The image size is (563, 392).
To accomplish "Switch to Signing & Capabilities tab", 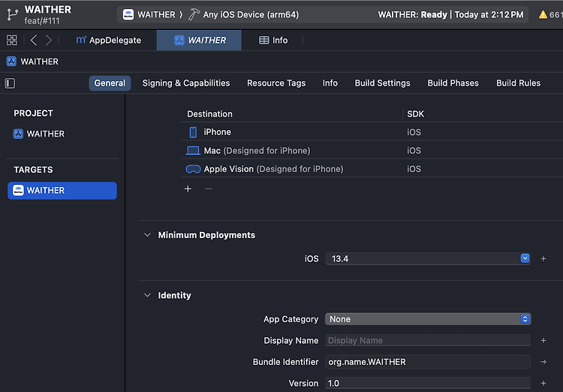I will [x=186, y=83].
